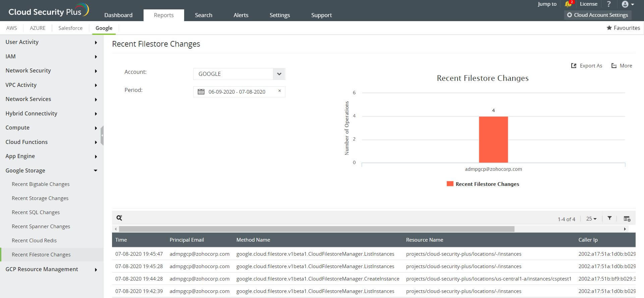Viewport: 644px width, 298px height.
Task: Expand the Network Services menu
Action: click(52, 99)
